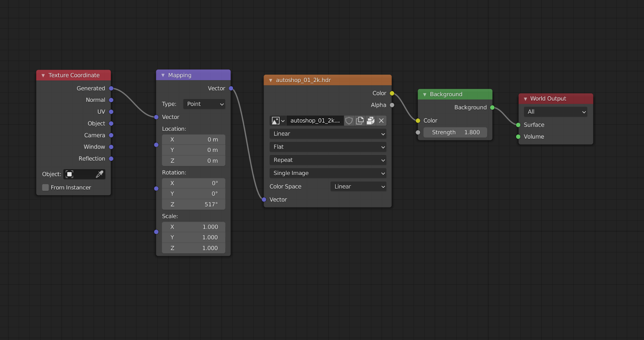Click the Rotation Z 517° field
644x340 pixels.
(194, 204)
